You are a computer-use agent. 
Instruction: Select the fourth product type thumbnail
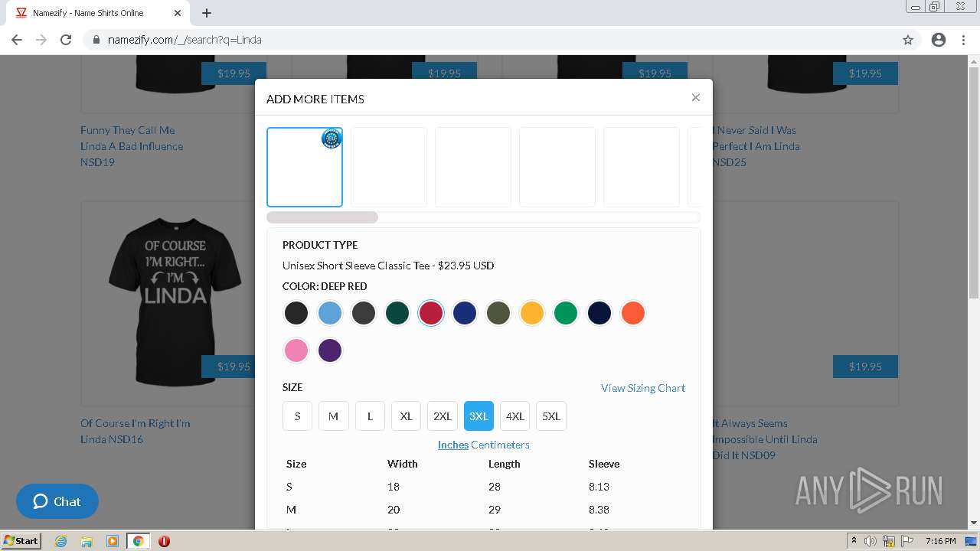(557, 167)
